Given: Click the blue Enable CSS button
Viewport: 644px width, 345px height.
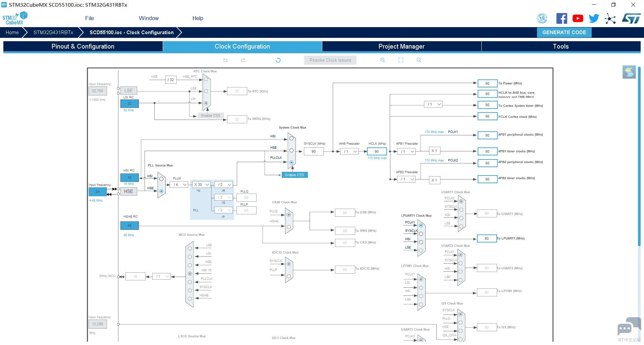Looking at the screenshot, I should click(x=294, y=175).
